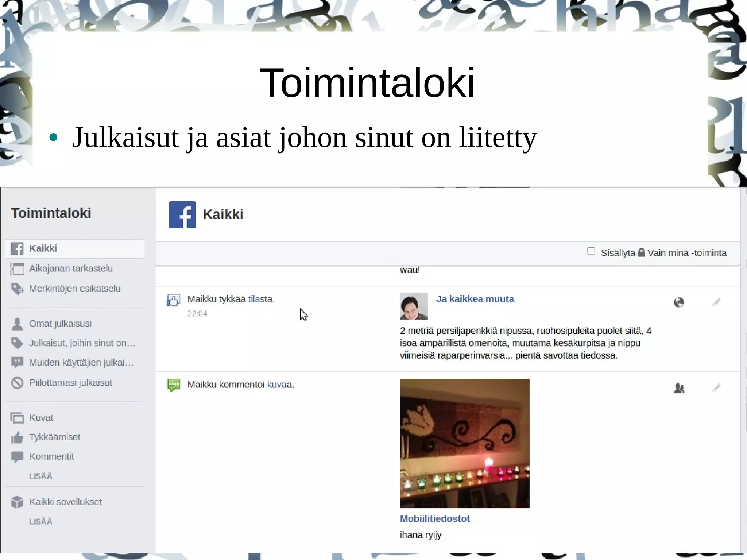The width and height of the screenshot is (747, 560).
Task: Click the speech bubble icon beside Muiden käyttäjien julkai
Action: point(17,363)
